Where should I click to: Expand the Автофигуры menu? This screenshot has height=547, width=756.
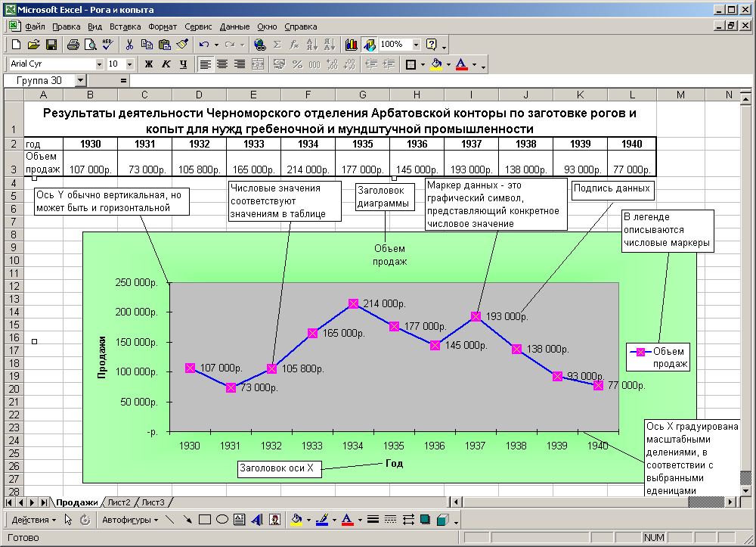click(x=130, y=520)
